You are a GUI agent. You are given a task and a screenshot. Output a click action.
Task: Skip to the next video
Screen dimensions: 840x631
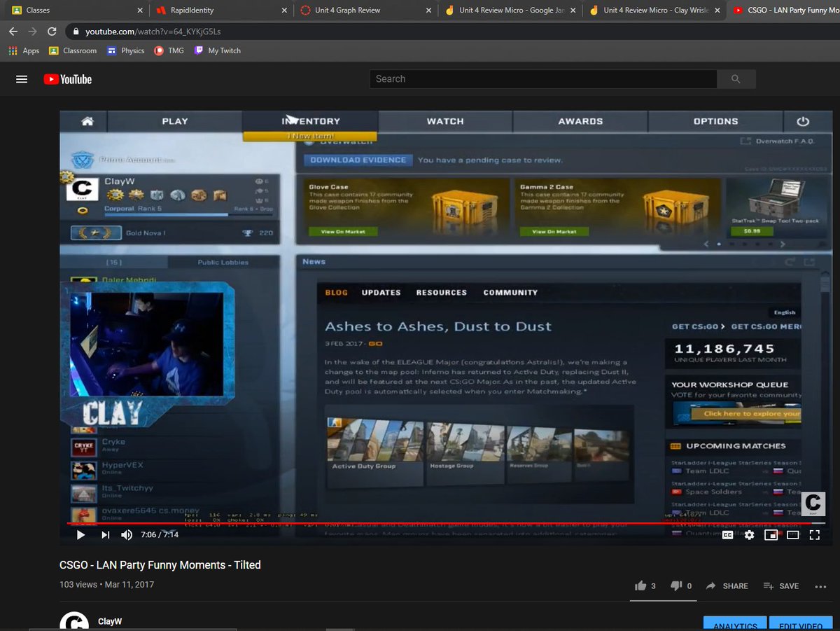105,535
